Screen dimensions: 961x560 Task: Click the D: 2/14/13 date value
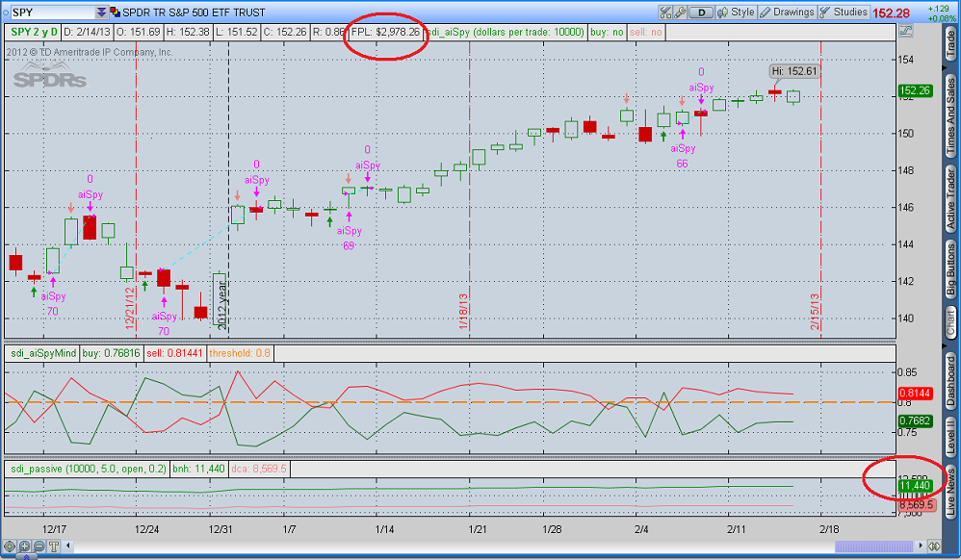(x=88, y=32)
